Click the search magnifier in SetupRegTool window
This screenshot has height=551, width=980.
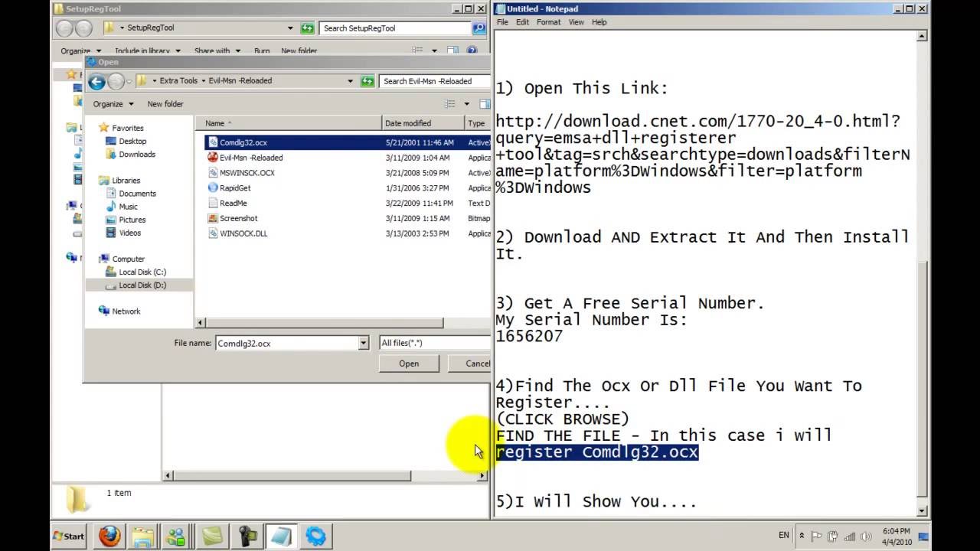pos(479,28)
